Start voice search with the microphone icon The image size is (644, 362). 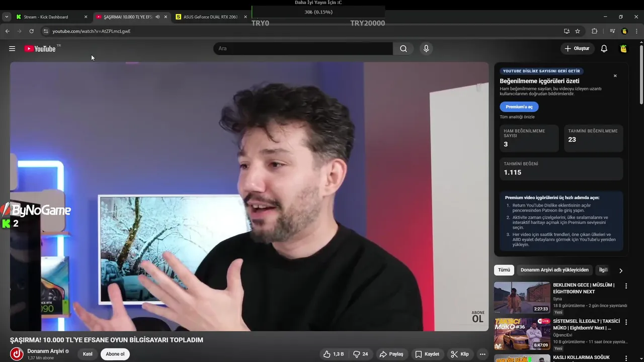coord(426,49)
